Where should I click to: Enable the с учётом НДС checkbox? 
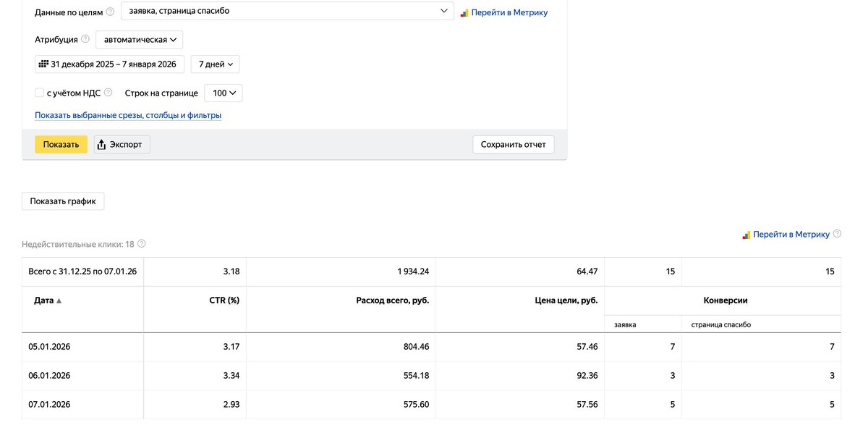[x=40, y=93]
